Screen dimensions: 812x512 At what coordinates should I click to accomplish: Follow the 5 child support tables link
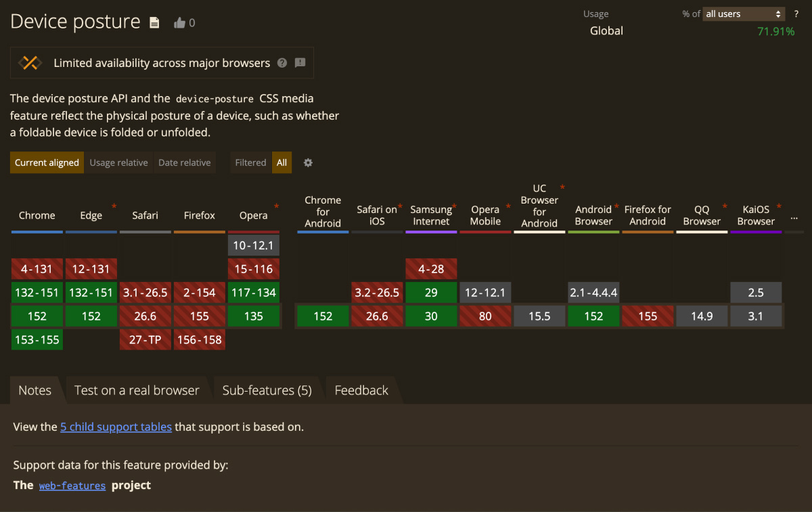[x=116, y=427]
